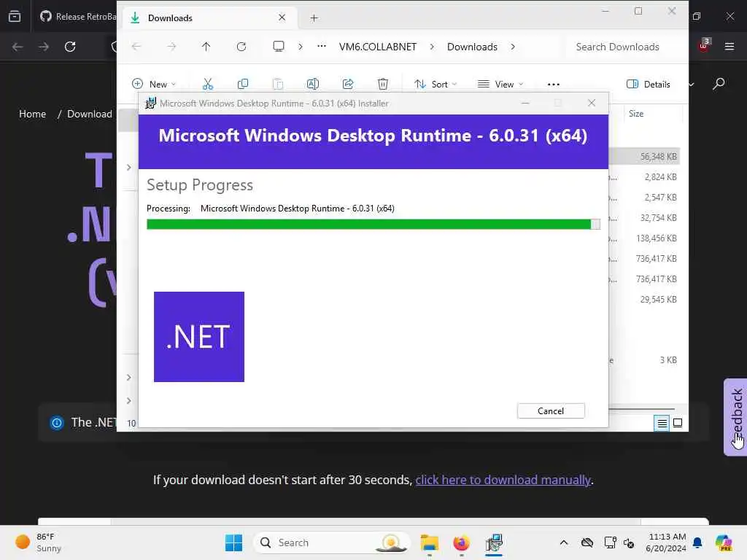Open the New dropdown in Explorer
Viewport: 747px width, 560px height.
pos(154,85)
